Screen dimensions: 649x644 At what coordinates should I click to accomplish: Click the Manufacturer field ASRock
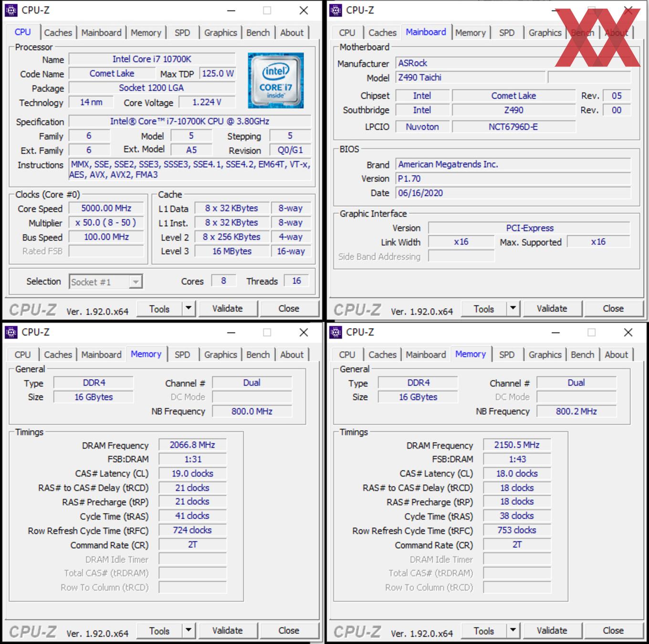tap(513, 63)
